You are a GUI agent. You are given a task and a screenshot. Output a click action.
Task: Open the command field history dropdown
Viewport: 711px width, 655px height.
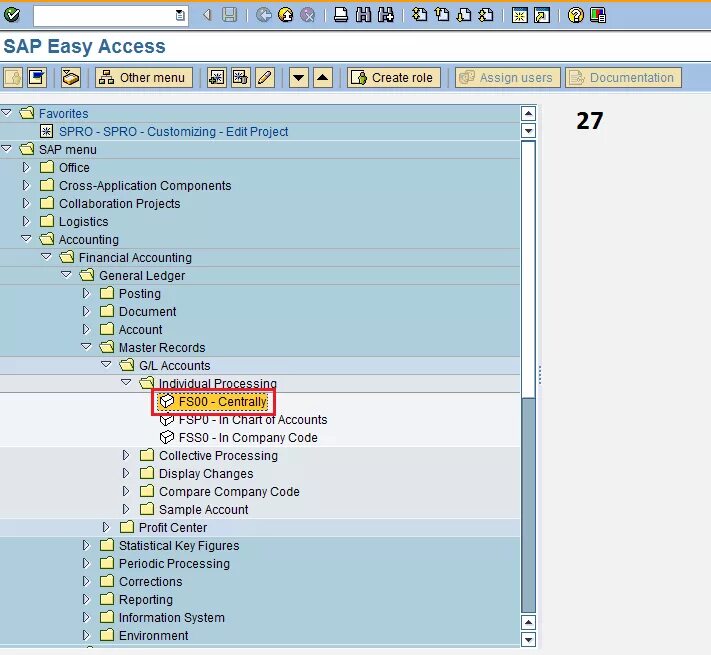[180, 15]
